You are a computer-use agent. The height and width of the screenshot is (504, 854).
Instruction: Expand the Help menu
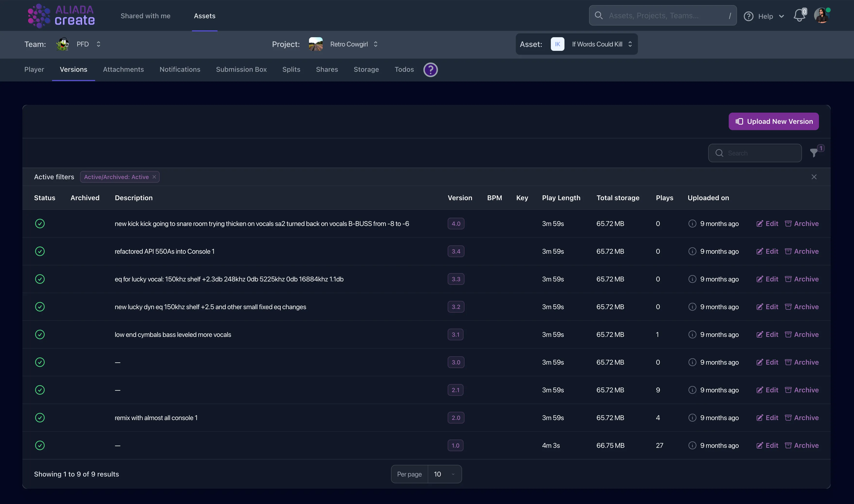(764, 16)
